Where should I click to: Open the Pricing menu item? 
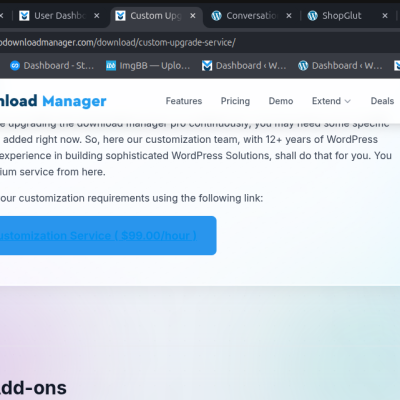tap(235, 101)
